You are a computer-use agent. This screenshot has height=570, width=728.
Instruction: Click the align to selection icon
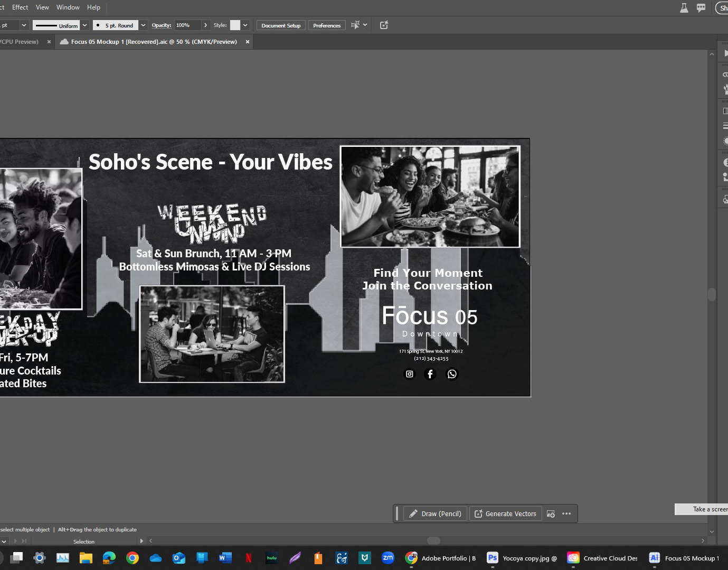tap(355, 25)
